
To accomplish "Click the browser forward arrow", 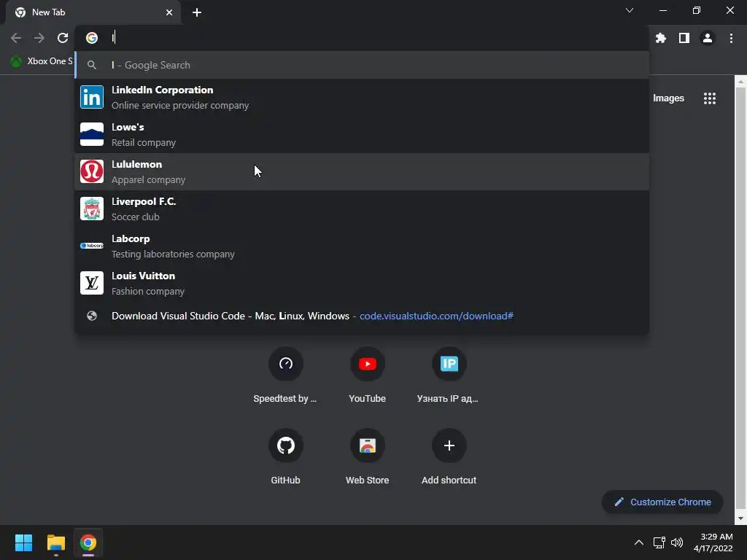I will pyautogui.click(x=39, y=38).
